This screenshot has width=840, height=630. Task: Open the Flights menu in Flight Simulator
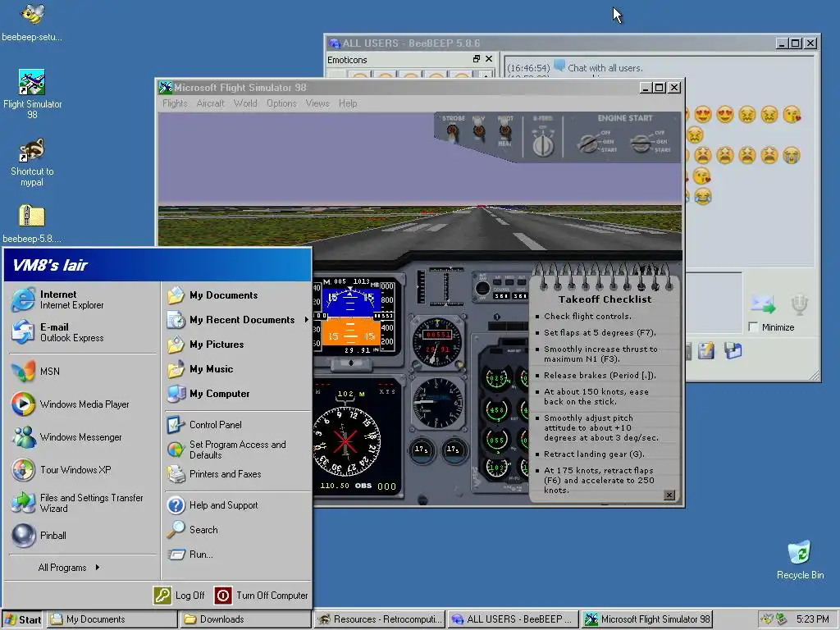point(175,103)
